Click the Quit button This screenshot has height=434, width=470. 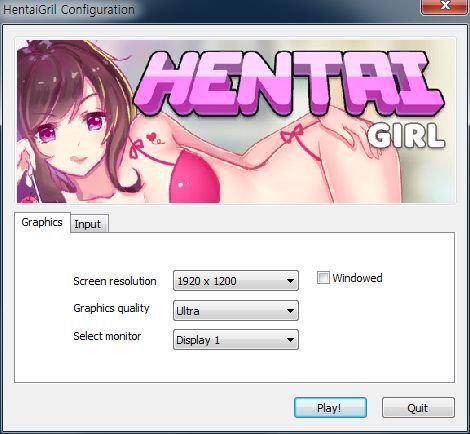coord(418,407)
